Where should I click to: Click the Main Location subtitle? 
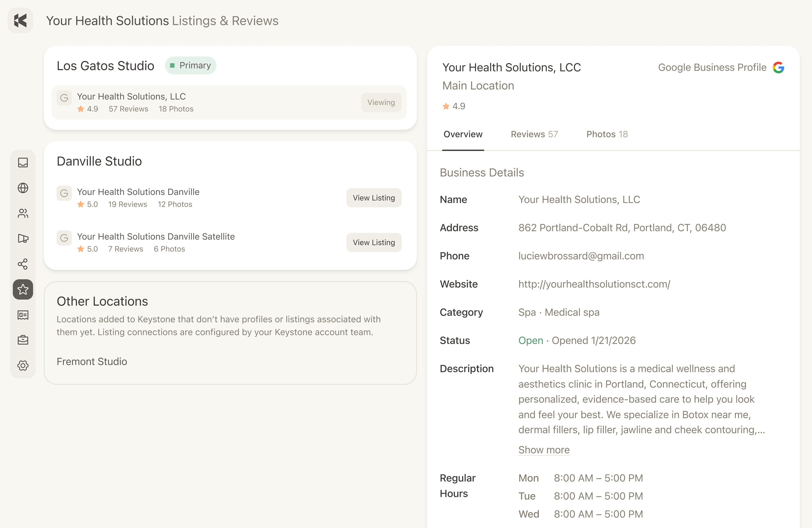478,85
